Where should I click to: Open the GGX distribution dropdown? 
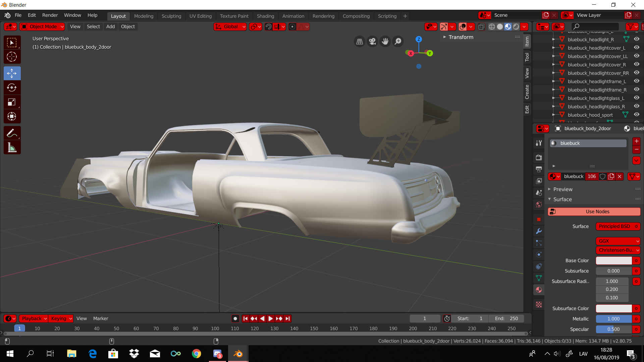click(x=618, y=241)
